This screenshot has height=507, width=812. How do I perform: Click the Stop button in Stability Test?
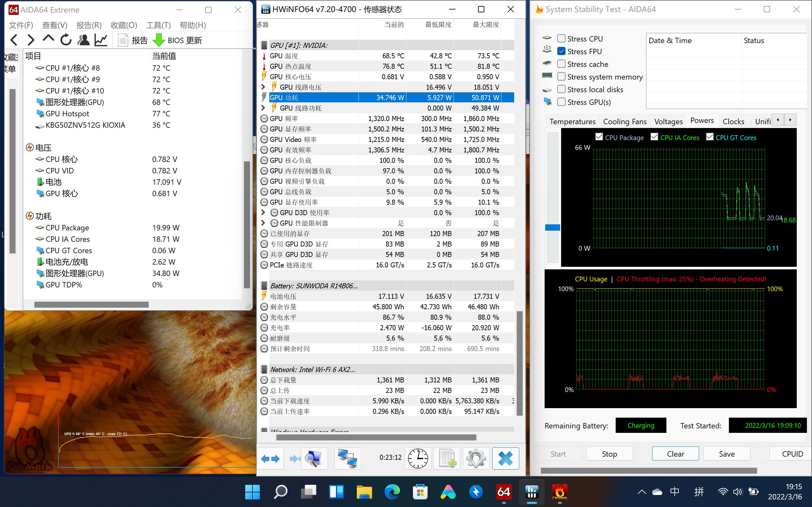tap(609, 453)
